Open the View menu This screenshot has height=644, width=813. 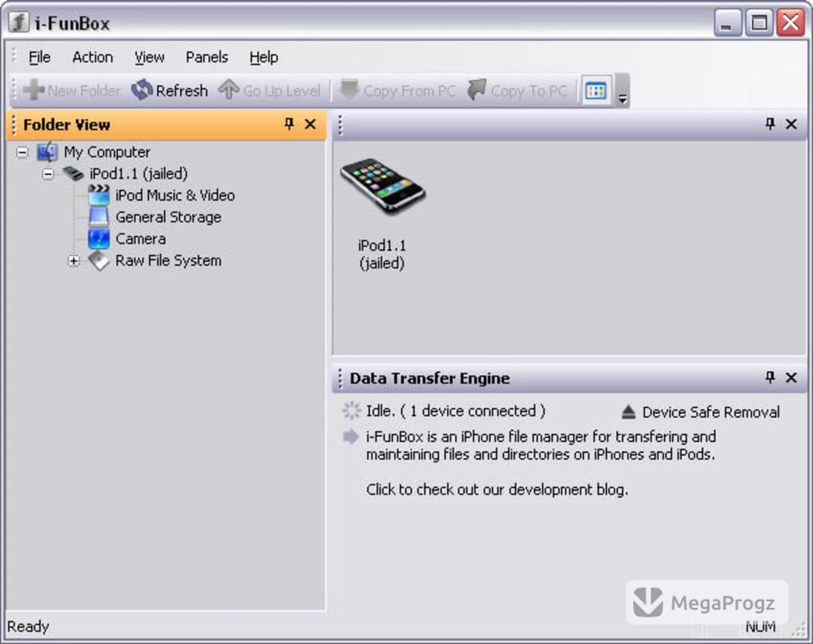pyautogui.click(x=149, y=57)
